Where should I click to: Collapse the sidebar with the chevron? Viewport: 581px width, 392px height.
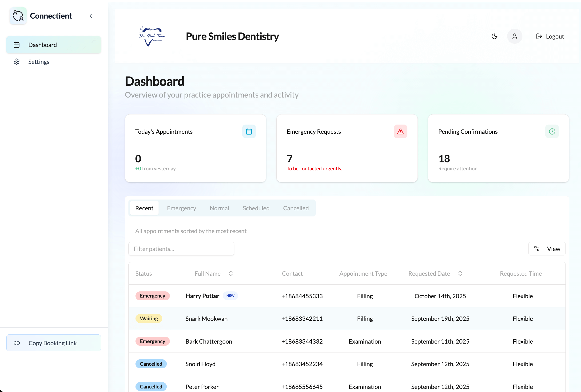coord(91,16)
